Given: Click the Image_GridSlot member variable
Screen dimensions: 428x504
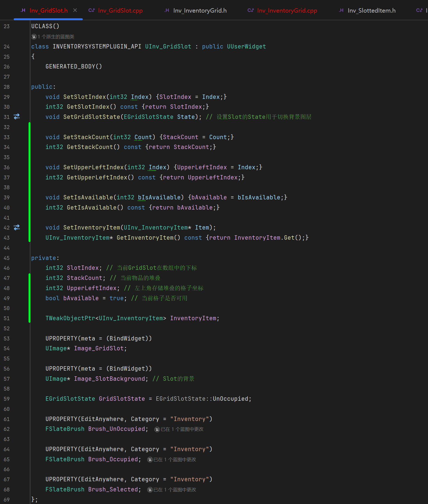Looking at the screenshot, I should (x=99, y=348).
